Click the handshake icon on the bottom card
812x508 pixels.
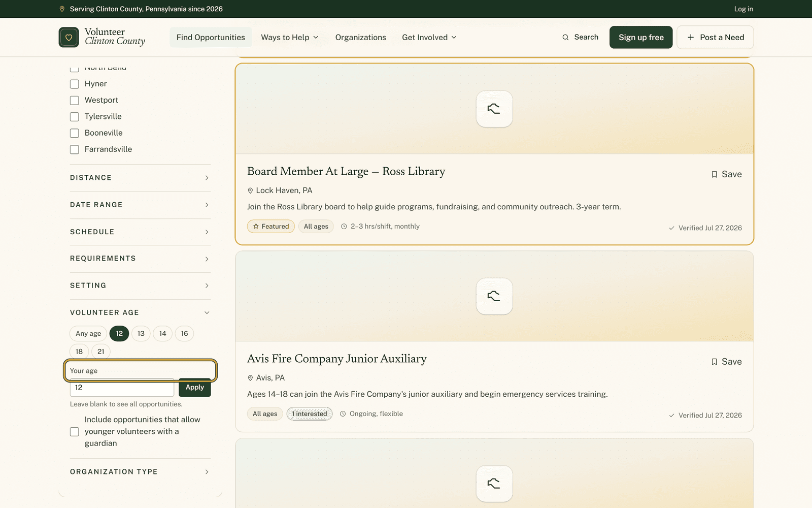click(494, 484)
